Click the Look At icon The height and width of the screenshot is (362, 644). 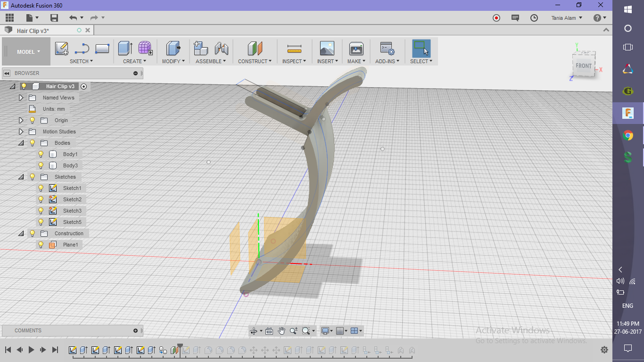269,331
